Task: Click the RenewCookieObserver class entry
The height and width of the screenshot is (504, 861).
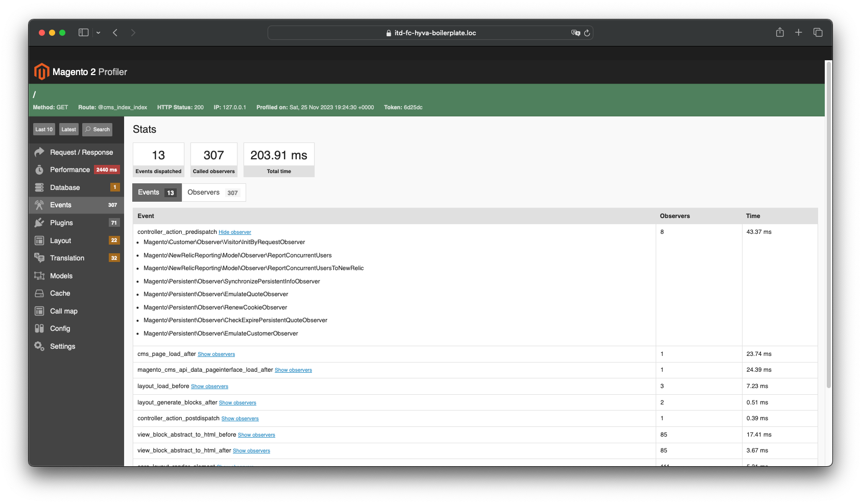Action: pyautogui.click(x=215, y=307)
